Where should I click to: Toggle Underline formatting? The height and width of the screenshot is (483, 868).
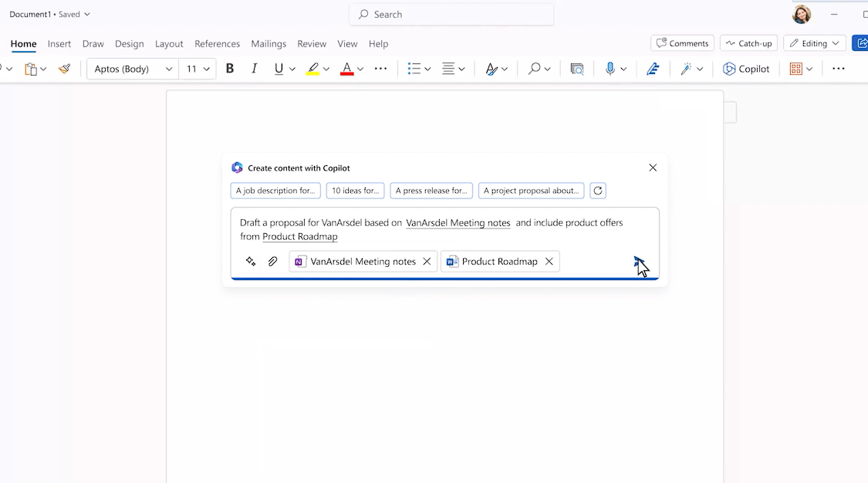[x=279, y=69]
